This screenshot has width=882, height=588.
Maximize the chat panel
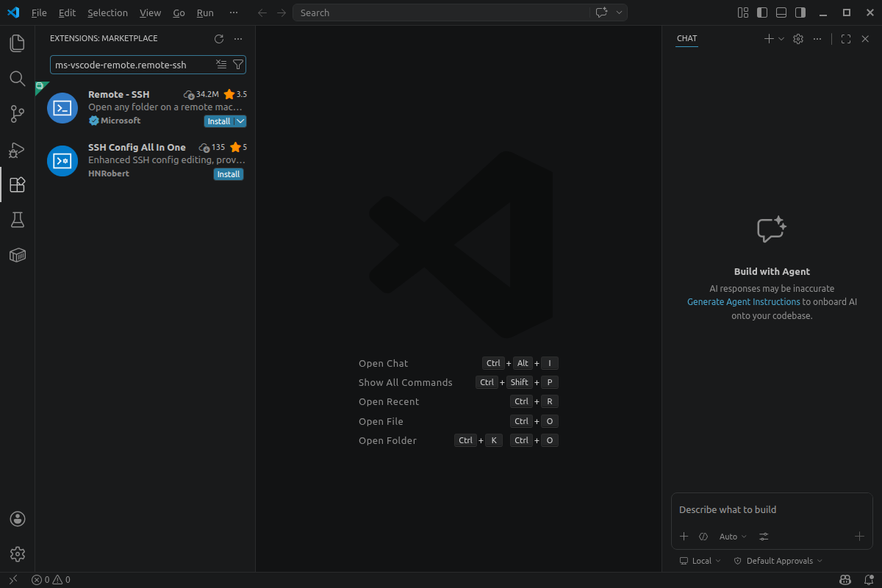coord(846,39)
